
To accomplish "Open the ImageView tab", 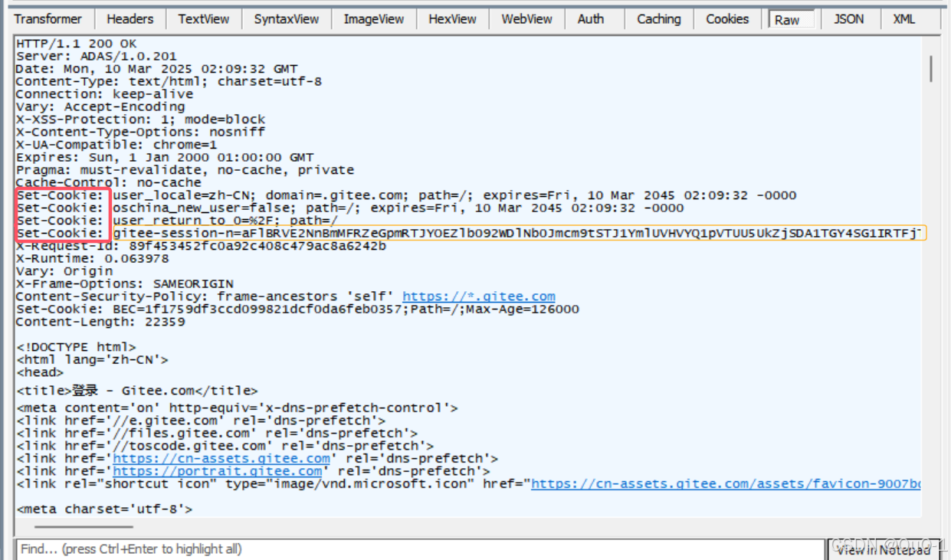I will [x=374, y=19].
